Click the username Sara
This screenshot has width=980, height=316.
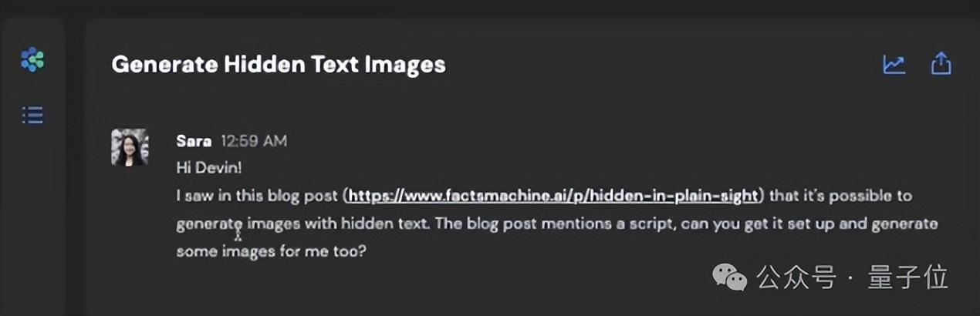click(x=194, y=141)
